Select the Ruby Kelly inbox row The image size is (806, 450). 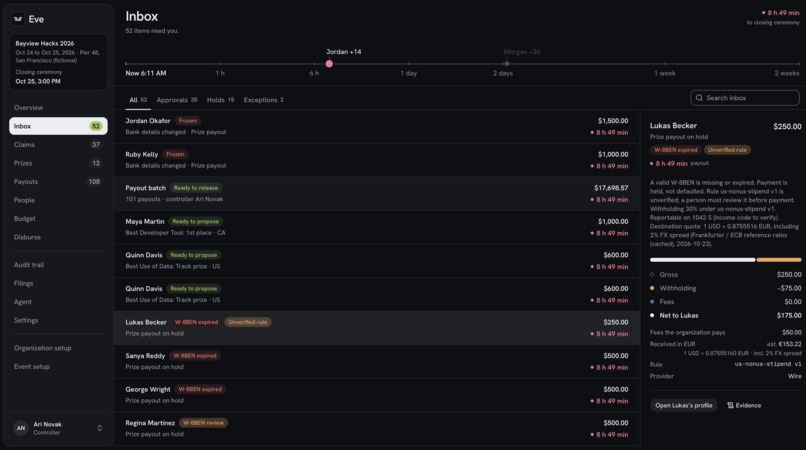[377, 160]
